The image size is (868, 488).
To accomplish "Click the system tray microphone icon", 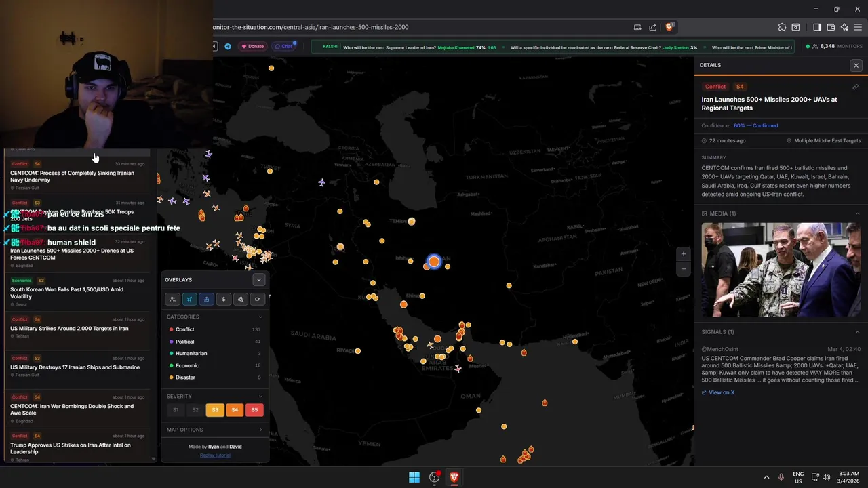I will click(781, 477).
